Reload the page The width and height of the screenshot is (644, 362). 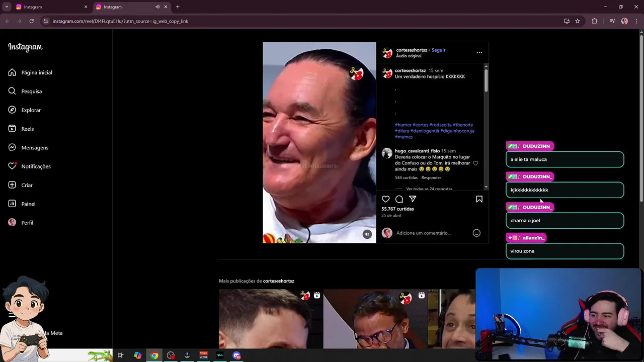point(31,21)
